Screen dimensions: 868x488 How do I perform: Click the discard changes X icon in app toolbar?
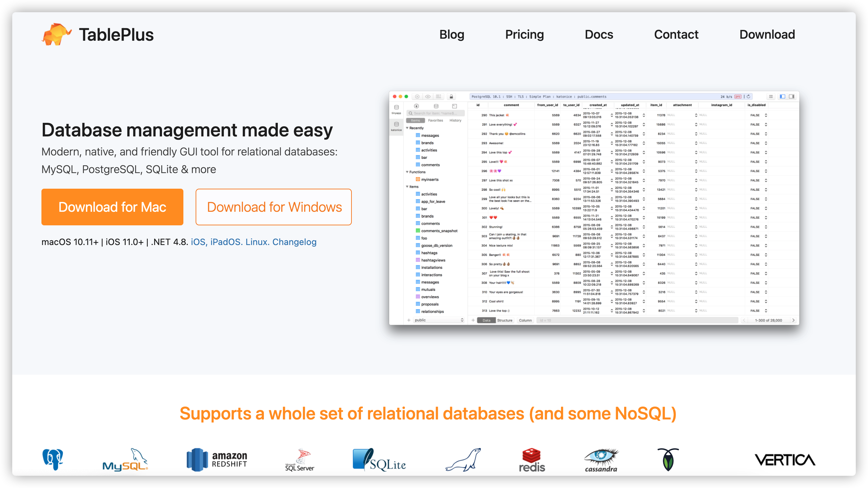[x=417, y=96]
